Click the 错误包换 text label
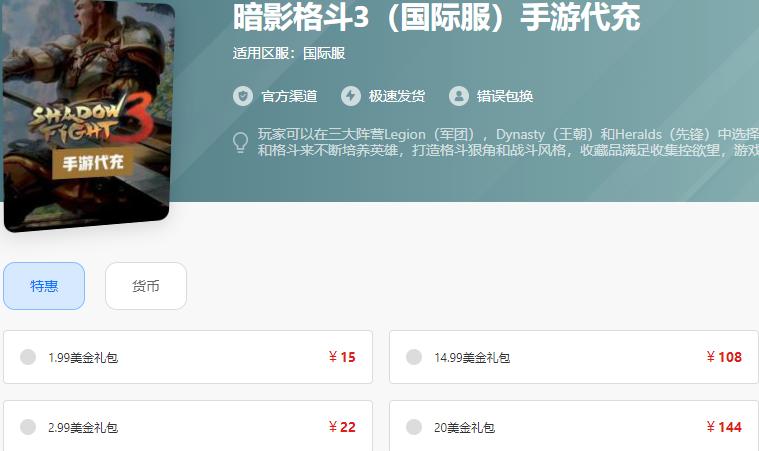Screen dimensions: 759x451 click(505, 96)
